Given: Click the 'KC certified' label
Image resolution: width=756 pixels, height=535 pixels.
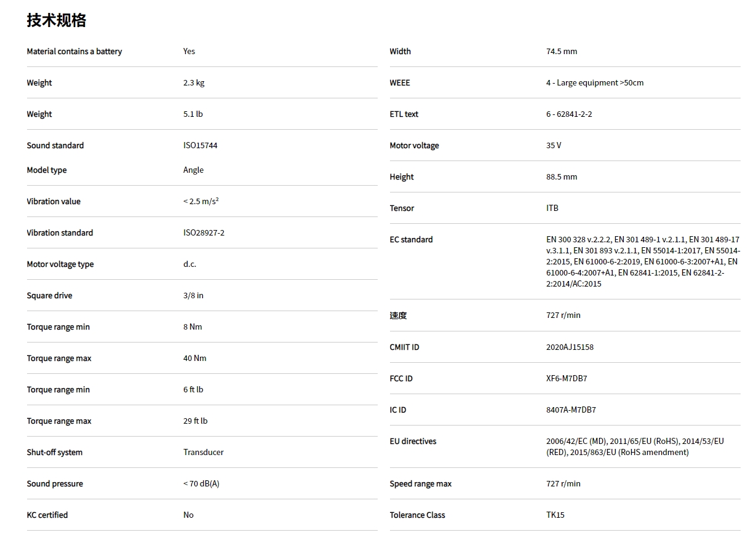Looking at the screenshot, I should (x=47, y=515).
